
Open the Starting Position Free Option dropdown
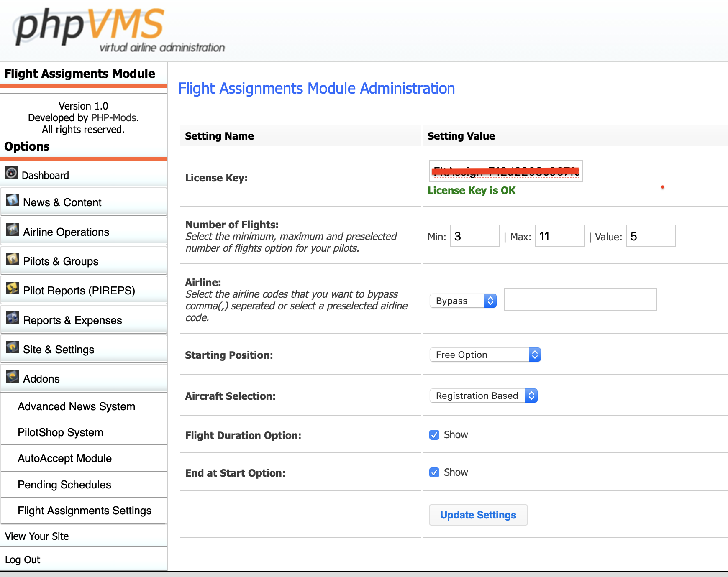485,355
